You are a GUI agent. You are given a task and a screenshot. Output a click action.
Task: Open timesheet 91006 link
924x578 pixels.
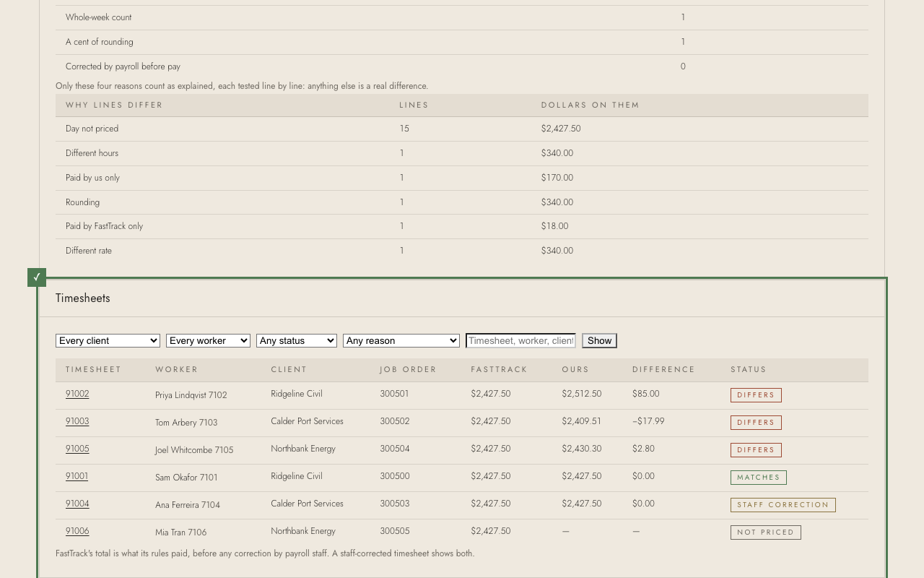[77, 531]
